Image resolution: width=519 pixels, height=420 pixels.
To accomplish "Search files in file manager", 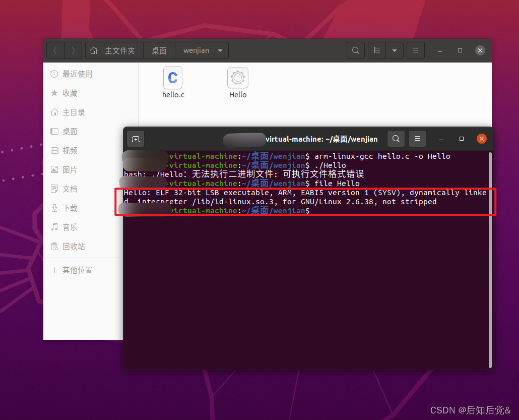I will pyautogui.click(x=355, y=50).
